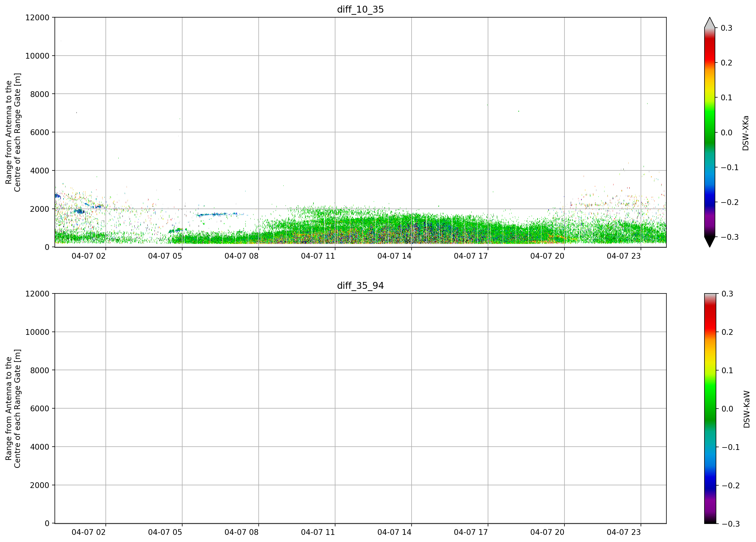
Task: Click the 04-07 02 tick label on top plot
Action: pyautogui.click(x=88, y=256)
